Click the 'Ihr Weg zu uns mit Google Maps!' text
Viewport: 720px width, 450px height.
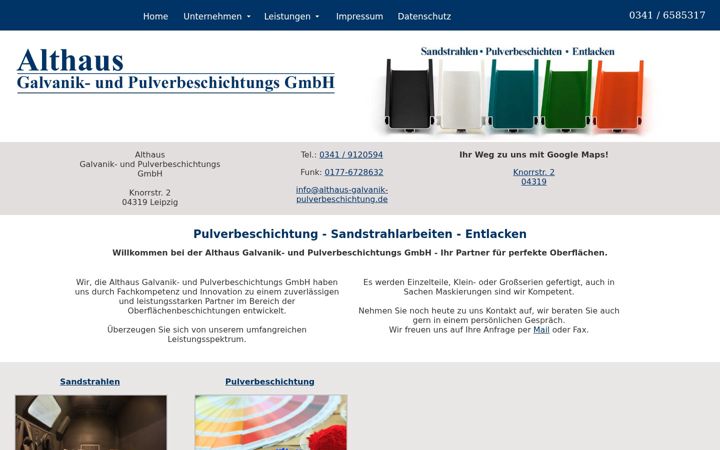[534, 155]
